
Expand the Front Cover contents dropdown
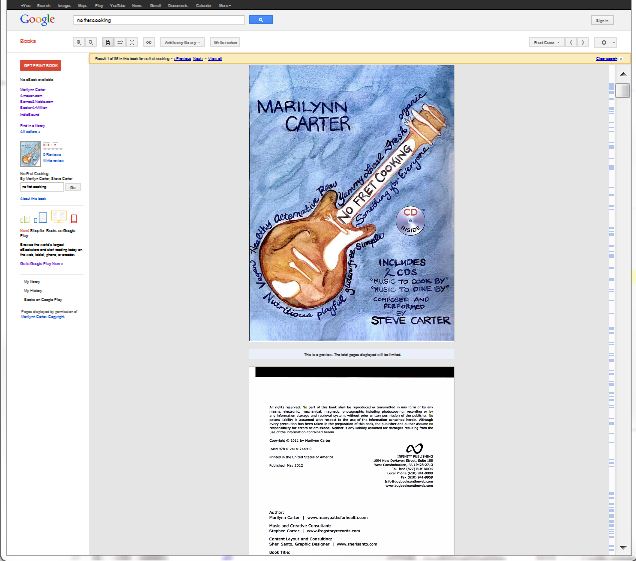(x=544, y=43)
